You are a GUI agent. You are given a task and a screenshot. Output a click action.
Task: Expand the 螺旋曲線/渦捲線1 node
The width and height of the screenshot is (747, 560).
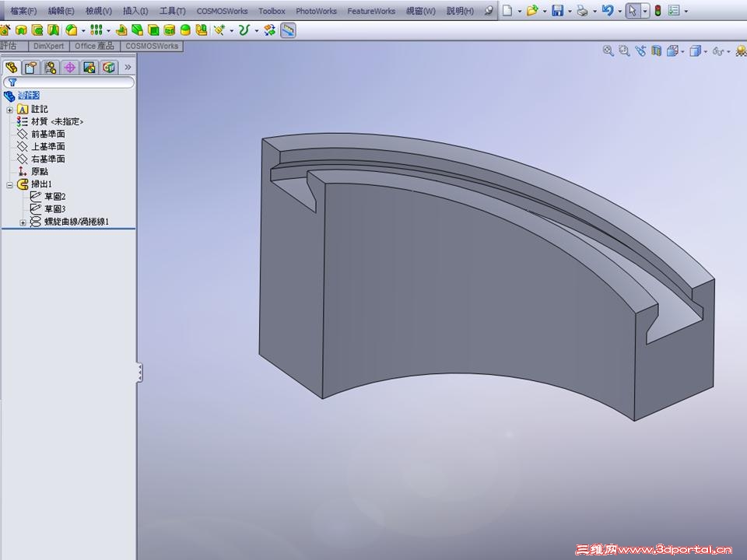pos(23,222)
